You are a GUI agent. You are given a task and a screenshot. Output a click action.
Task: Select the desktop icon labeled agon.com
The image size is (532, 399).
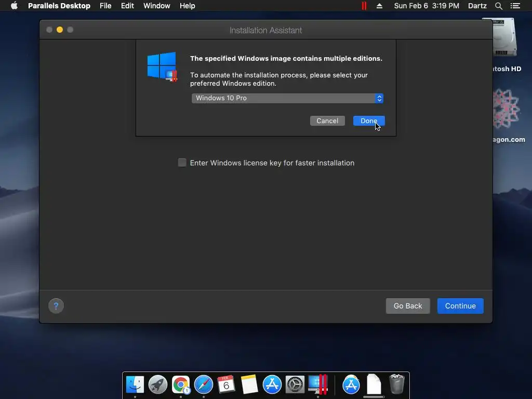506,109
